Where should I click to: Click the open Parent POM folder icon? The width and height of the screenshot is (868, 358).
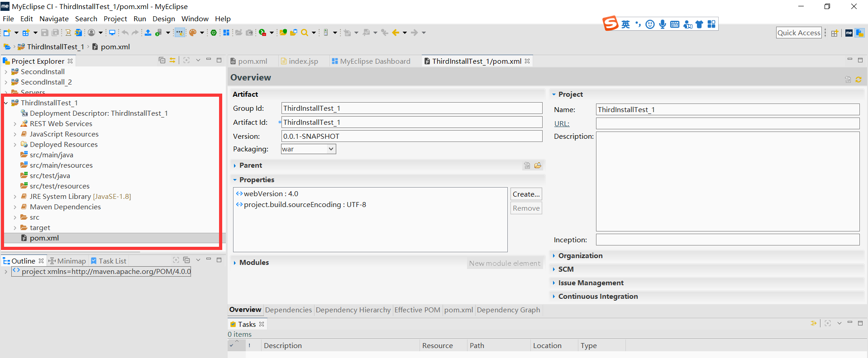(x=538, y=165)
